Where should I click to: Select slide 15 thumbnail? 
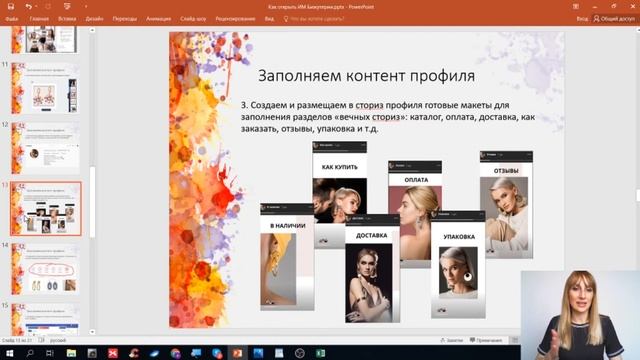tap(45, 319)
